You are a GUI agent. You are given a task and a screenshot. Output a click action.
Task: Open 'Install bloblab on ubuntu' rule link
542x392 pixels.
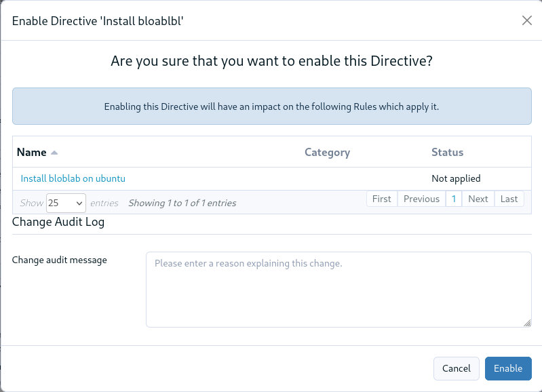coord(73,178)
